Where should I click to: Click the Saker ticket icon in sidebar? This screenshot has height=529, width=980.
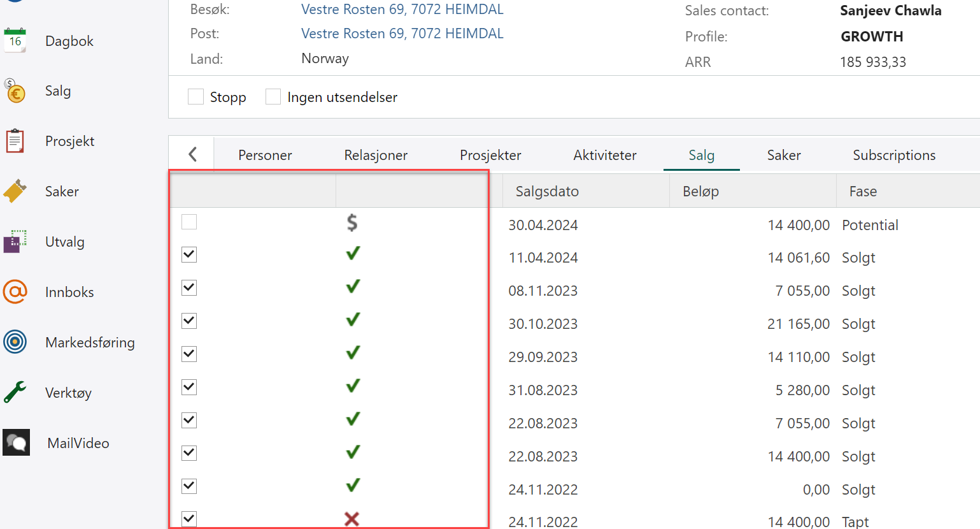[15, 191]
